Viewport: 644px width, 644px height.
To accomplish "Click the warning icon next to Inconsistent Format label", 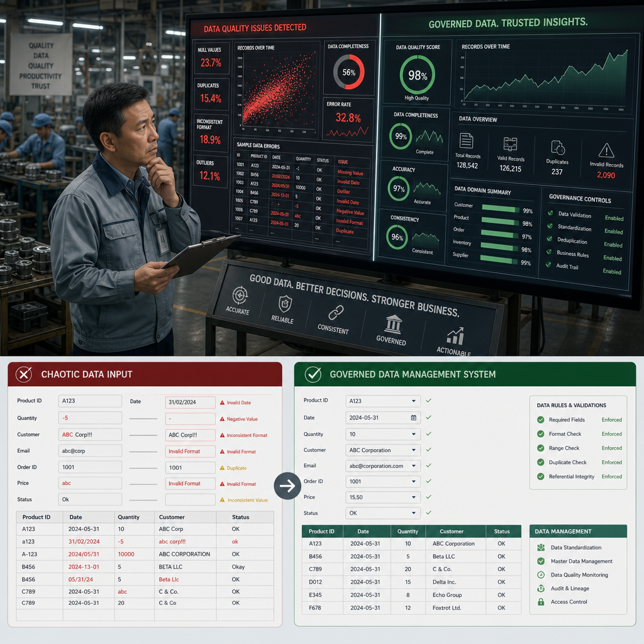I will [222, 435].
